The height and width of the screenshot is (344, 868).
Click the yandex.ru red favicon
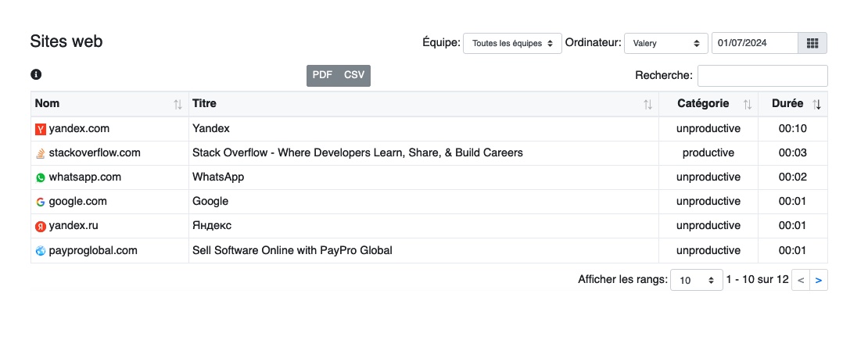[x=41, y=226]
